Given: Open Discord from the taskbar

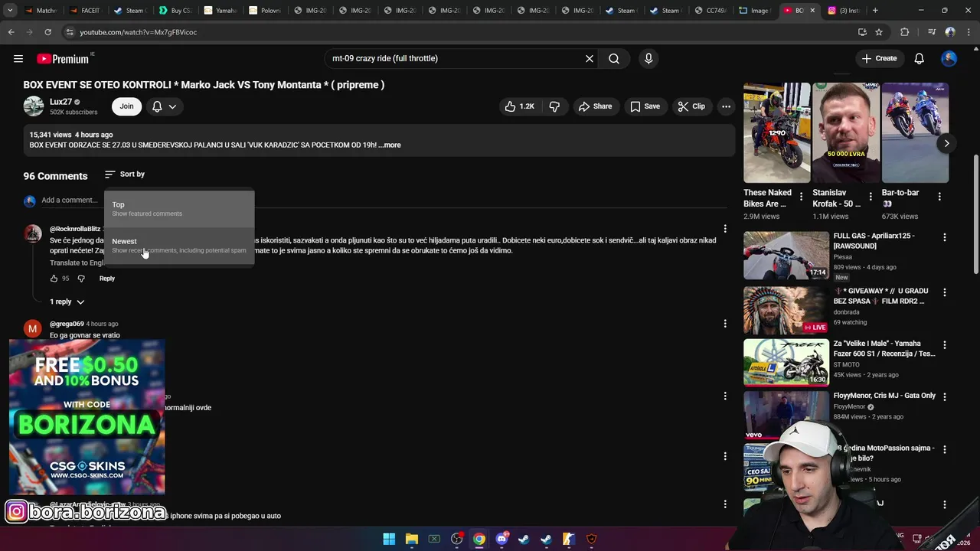Looking at the screenshot, I should coord(501,539).
